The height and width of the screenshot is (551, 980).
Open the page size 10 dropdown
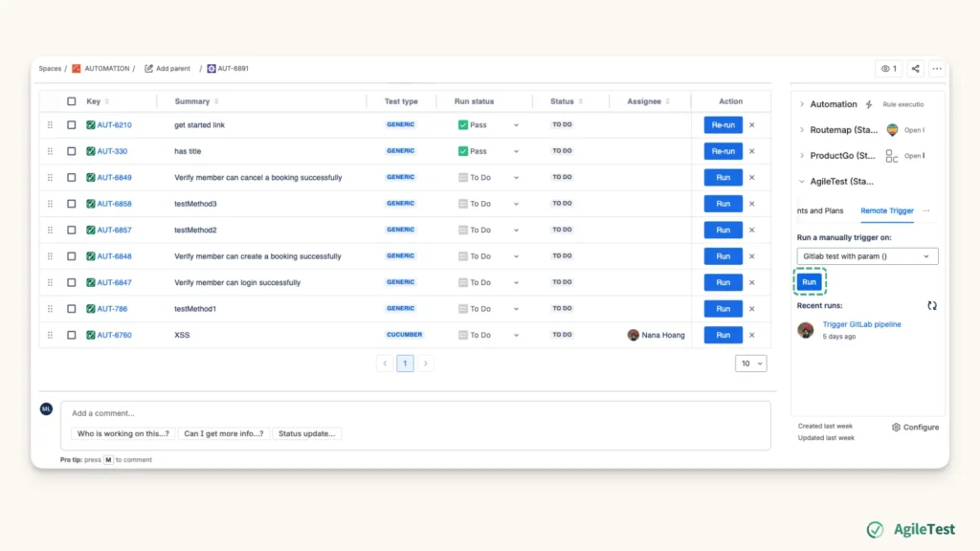(750, 364)
